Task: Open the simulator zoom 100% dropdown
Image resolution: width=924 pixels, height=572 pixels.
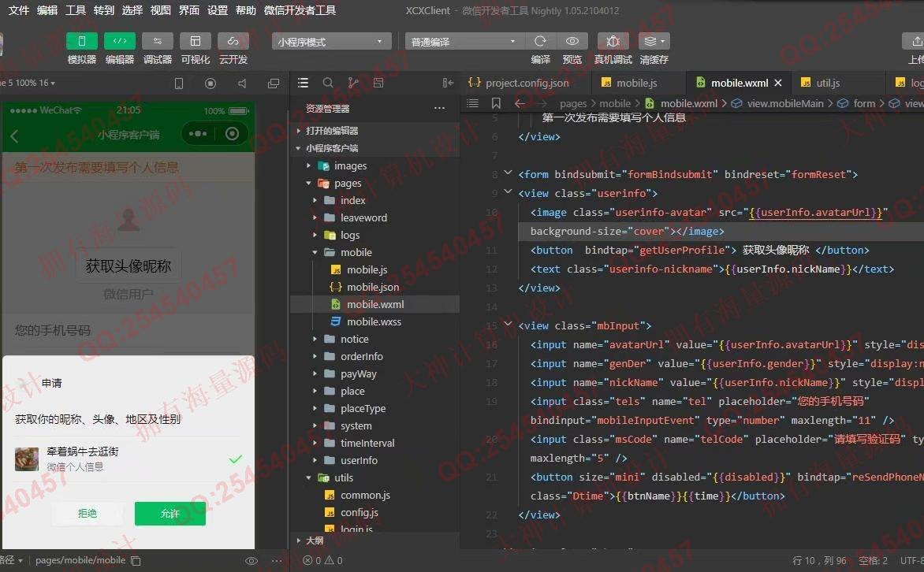Action: [28, 83]
